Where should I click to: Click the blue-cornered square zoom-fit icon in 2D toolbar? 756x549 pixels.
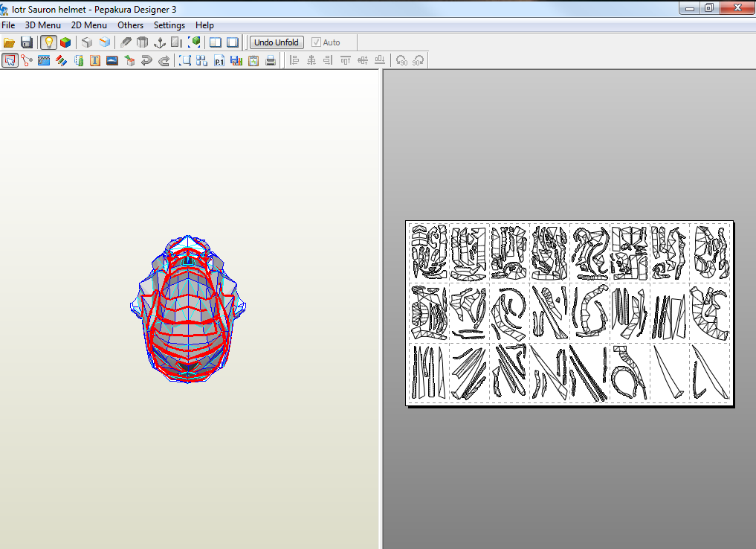(x=185, y=60)
